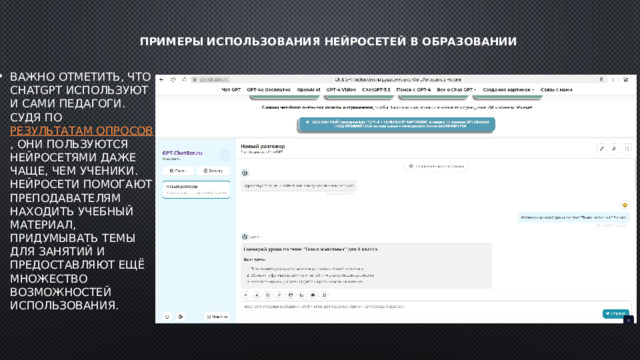Image resolution: width=640 pixels, height=360 pixels.
Task: Click sixth icon in chat input toolbar
Action: coord(302,295)
